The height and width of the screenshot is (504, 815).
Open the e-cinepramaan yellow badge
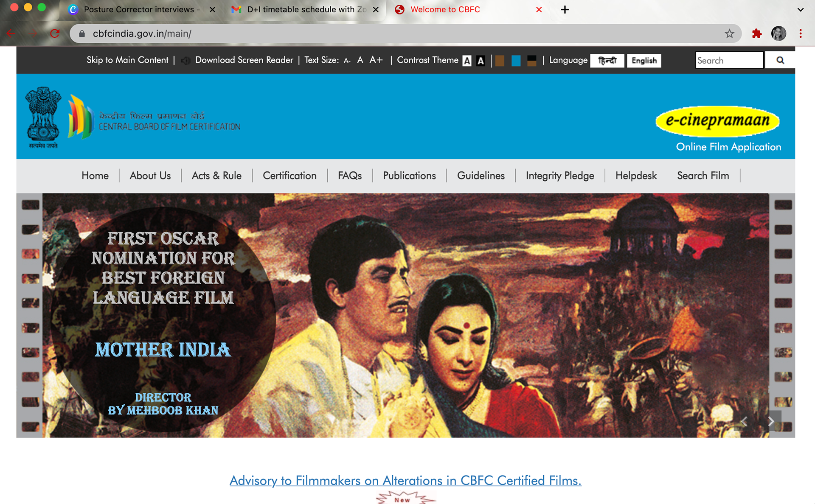[717, 121]
